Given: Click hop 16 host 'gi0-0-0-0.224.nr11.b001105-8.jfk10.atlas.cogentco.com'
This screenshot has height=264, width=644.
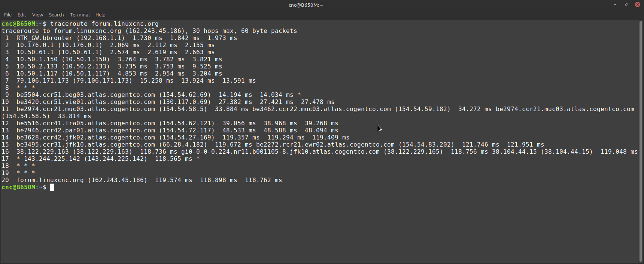Looking at the screenshot, I should coord(280,151).
